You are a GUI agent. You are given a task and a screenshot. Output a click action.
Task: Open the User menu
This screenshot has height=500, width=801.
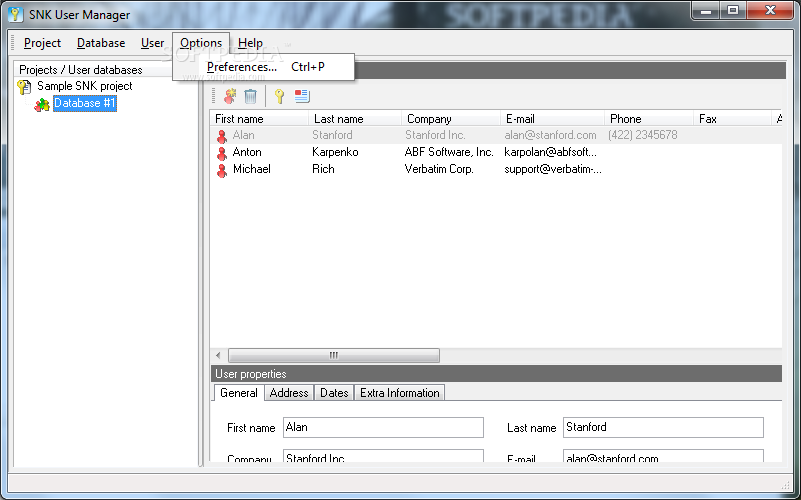pos(152,43)
